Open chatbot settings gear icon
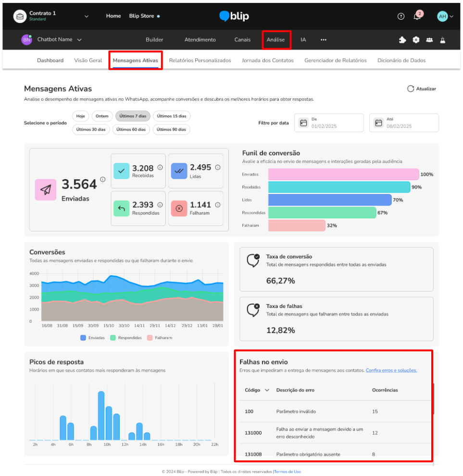 [x=416, y=40]
